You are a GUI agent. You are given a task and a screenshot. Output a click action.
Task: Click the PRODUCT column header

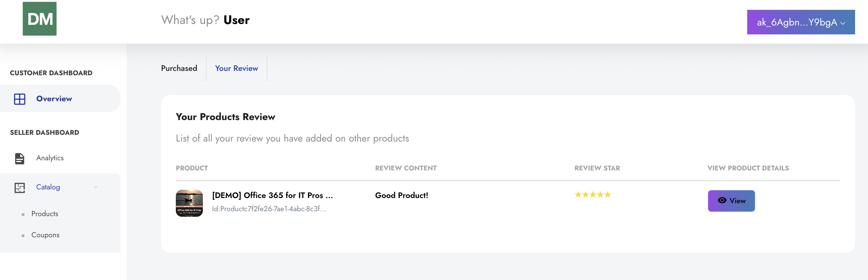pyautogui.click(x=192, y=168)
